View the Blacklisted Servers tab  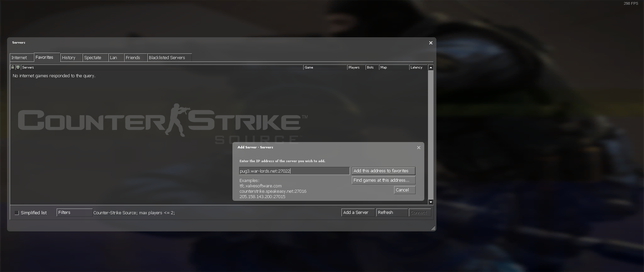point(169,58)
